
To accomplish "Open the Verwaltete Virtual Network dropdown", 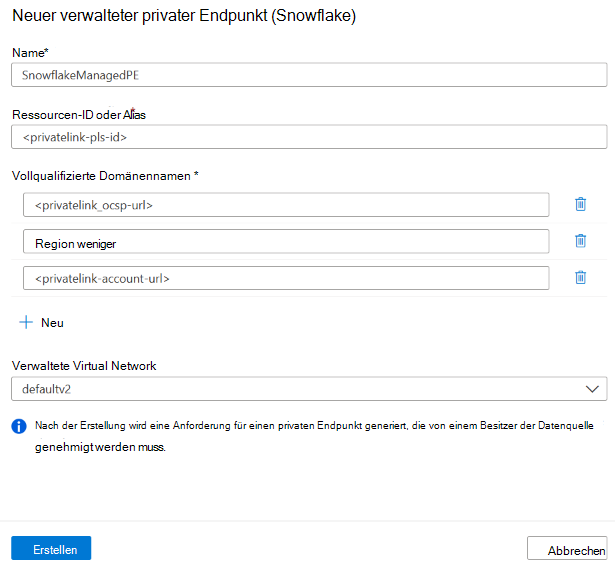I will pos(309,389).
